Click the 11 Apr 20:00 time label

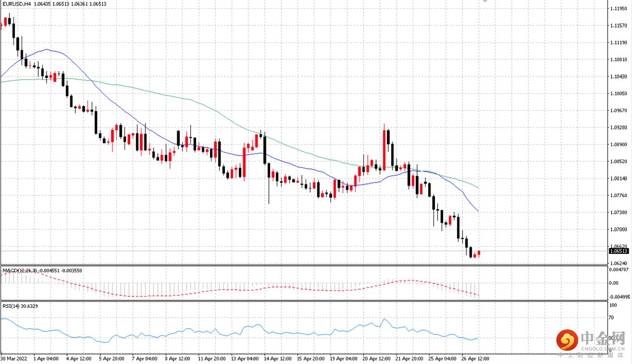click(x=211, y=359)
